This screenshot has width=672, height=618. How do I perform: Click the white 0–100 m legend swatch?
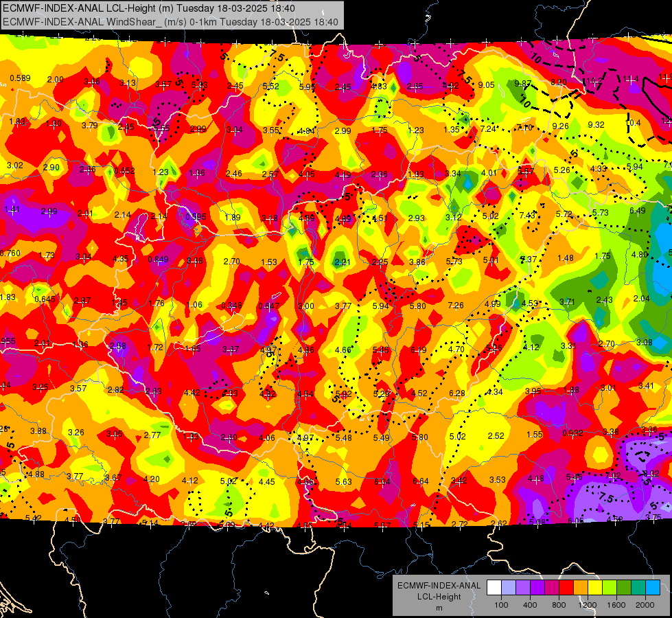click(494, 588)
